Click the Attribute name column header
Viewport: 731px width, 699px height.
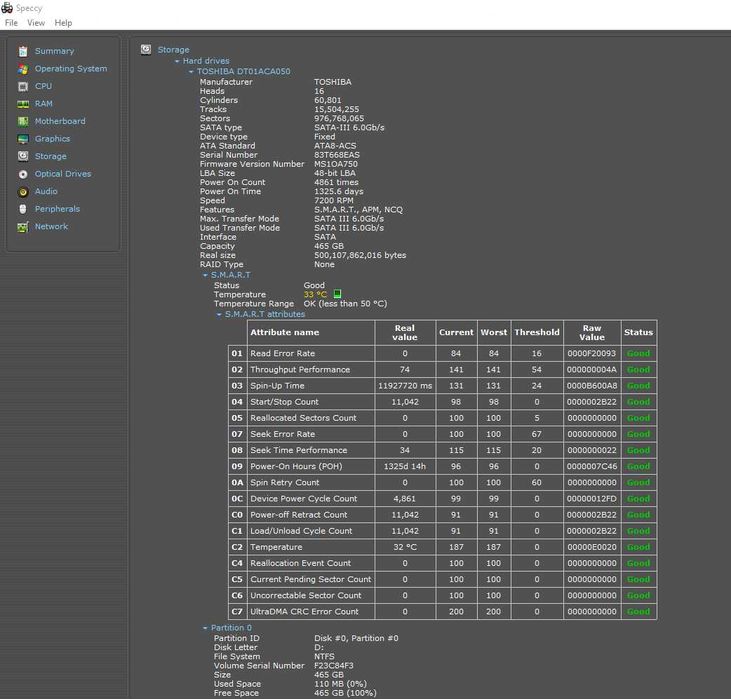[310, 332]
